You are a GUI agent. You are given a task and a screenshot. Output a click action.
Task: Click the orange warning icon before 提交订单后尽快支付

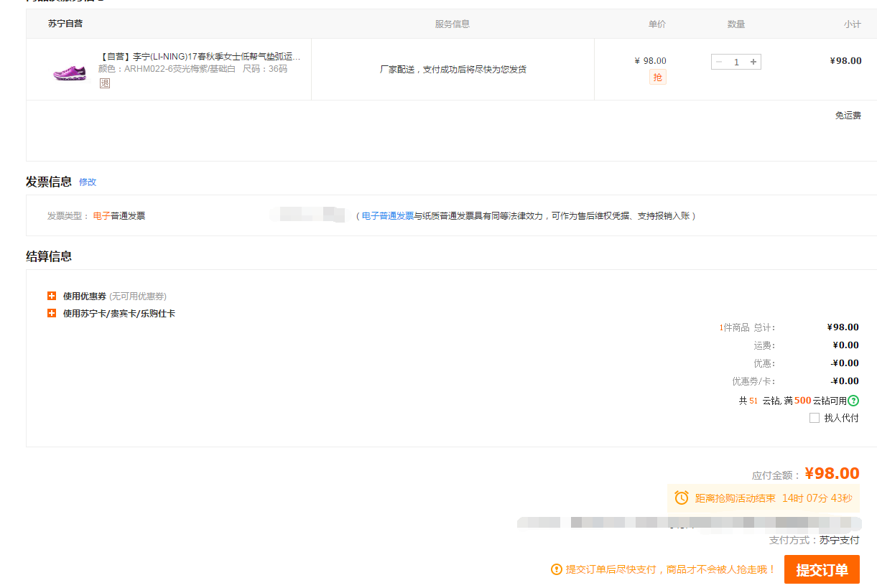coord(557,569)
